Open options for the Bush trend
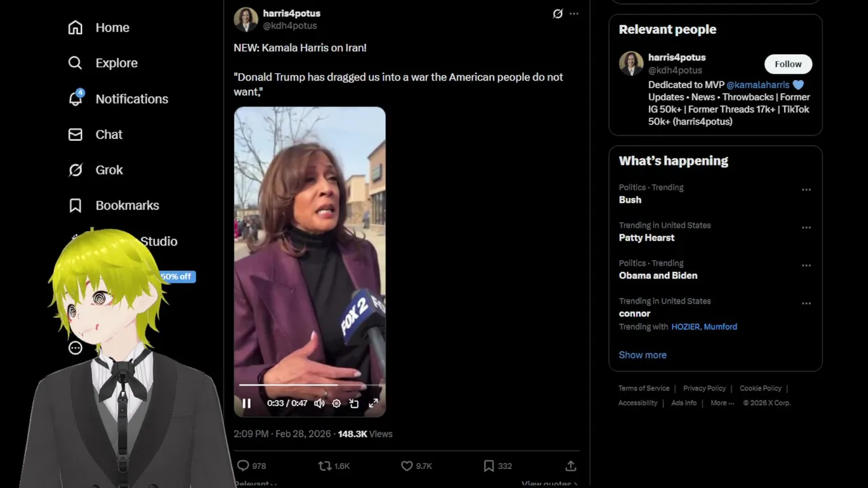This screenshot has height=488, width=868. (806, 190)
